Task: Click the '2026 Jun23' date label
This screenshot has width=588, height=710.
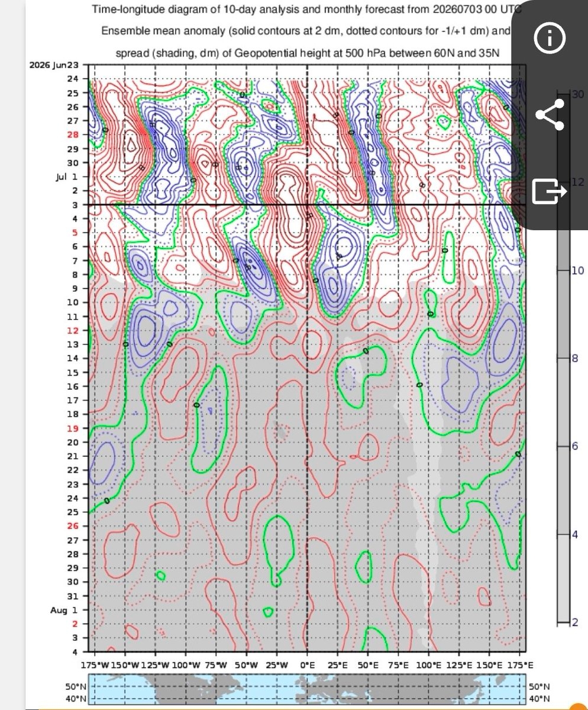Action: point(56,65)
